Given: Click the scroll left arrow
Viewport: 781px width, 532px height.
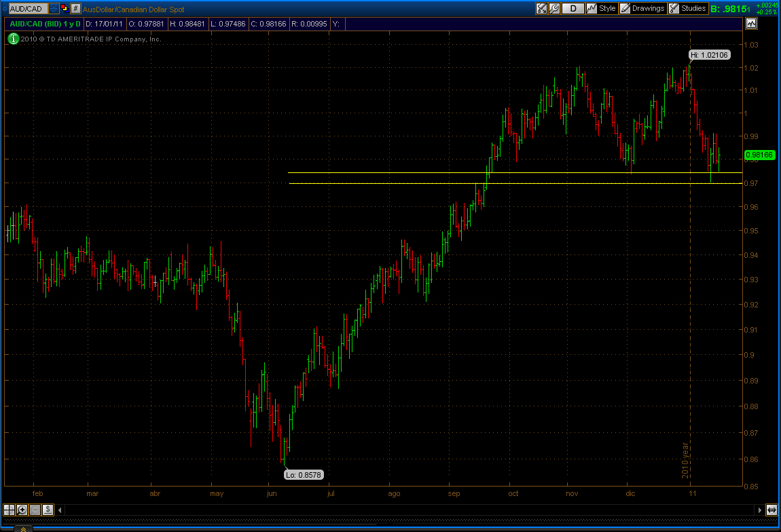Looking at the screenshot, I should pos(60,510).
